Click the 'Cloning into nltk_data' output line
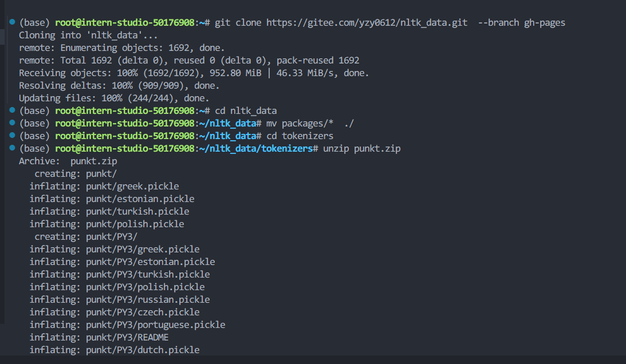Screen dimensions: 626x364 click(x=88, y=35)
